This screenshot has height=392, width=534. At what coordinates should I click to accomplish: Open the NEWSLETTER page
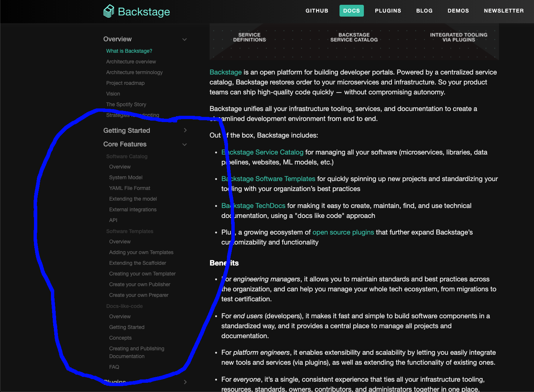504,11
